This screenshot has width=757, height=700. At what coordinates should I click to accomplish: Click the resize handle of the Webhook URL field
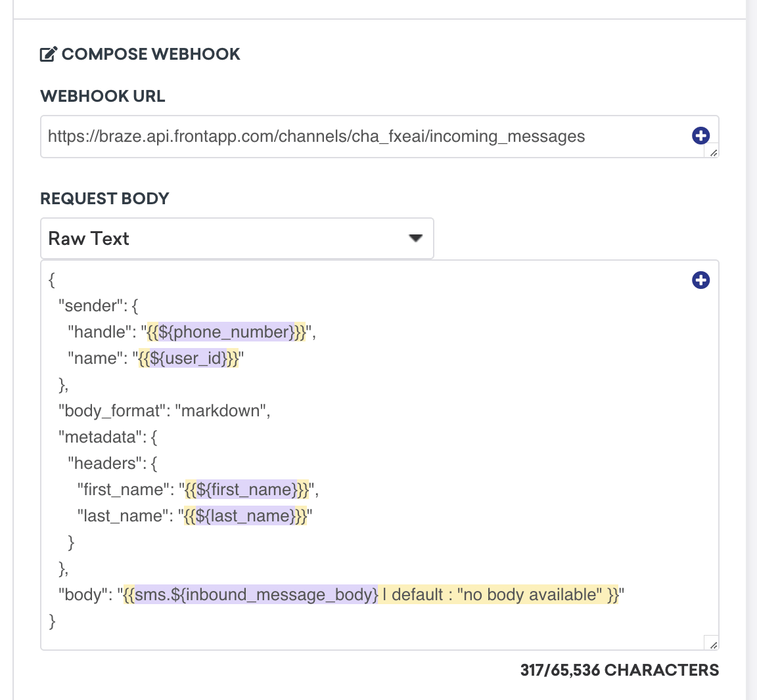coord(712,153)
